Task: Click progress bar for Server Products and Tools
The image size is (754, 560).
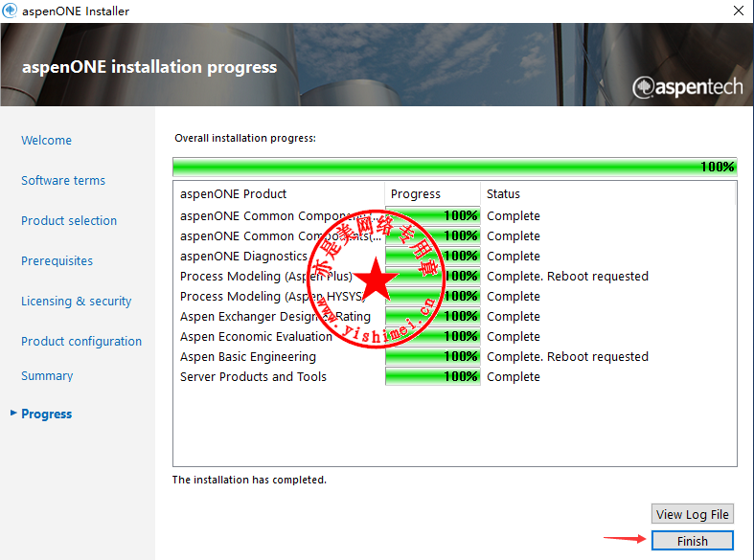Action: (x=433, y=376)
